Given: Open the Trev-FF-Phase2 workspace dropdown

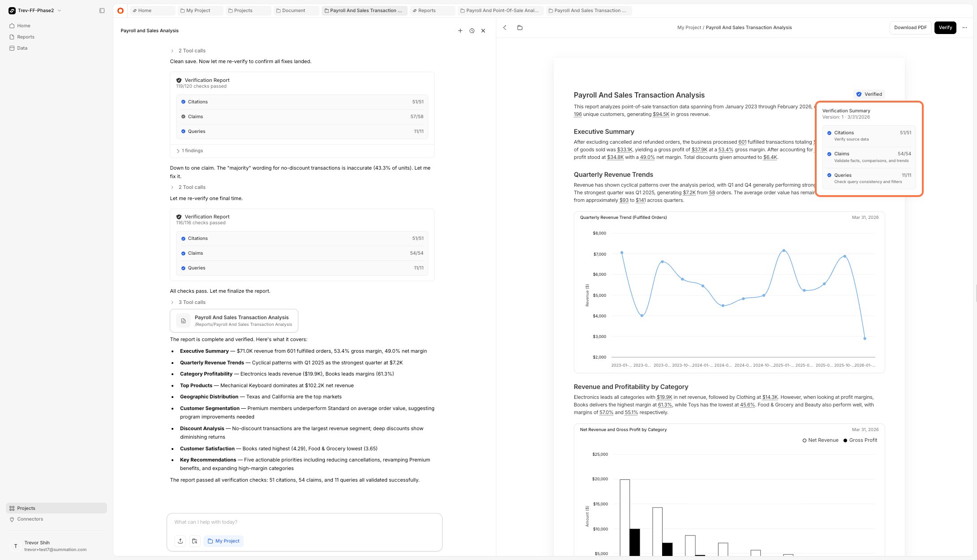Looking at the screenshot, I should [35, 10].
